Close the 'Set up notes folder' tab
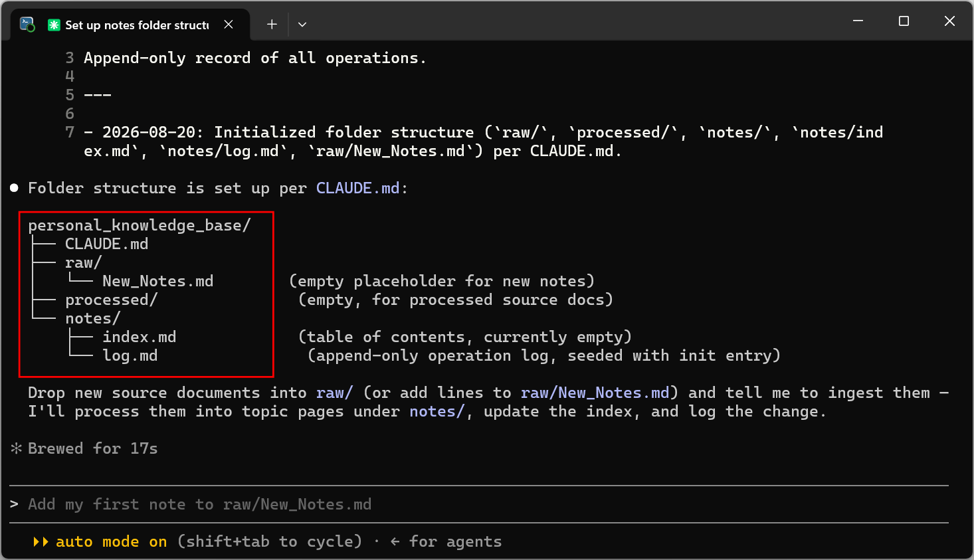The height and width of the screenshot is (560, 974). coord(229,25)
